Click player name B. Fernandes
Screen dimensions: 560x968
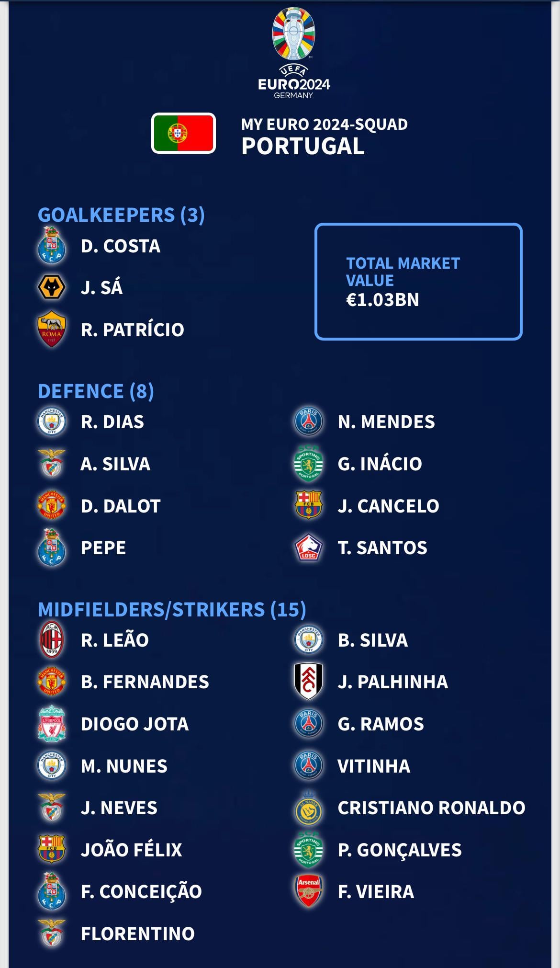pyautogui.click(x=145, y=682)
